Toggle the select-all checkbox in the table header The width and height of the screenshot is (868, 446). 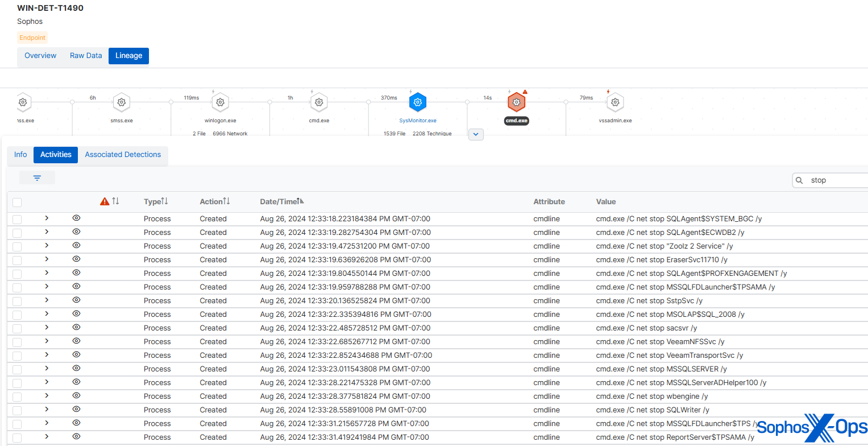point(16,202)
